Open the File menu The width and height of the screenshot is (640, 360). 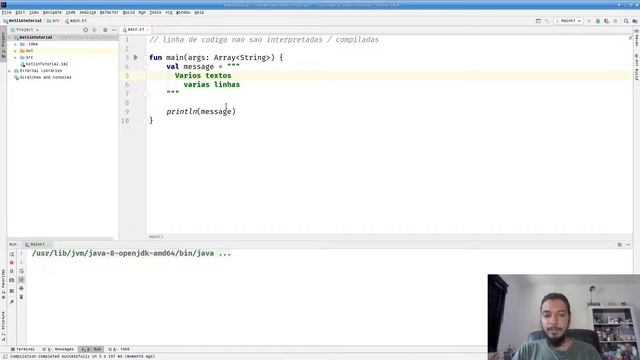pyautogui.click(x=7, y=13)
